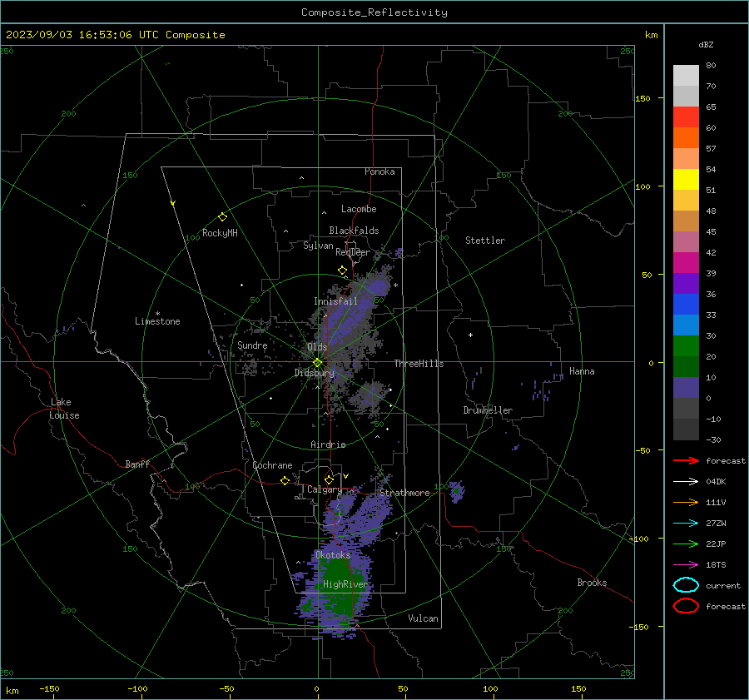Click the RockyMH text label
749x700 pixels.
pyautogui.click(x=220, y=233)
